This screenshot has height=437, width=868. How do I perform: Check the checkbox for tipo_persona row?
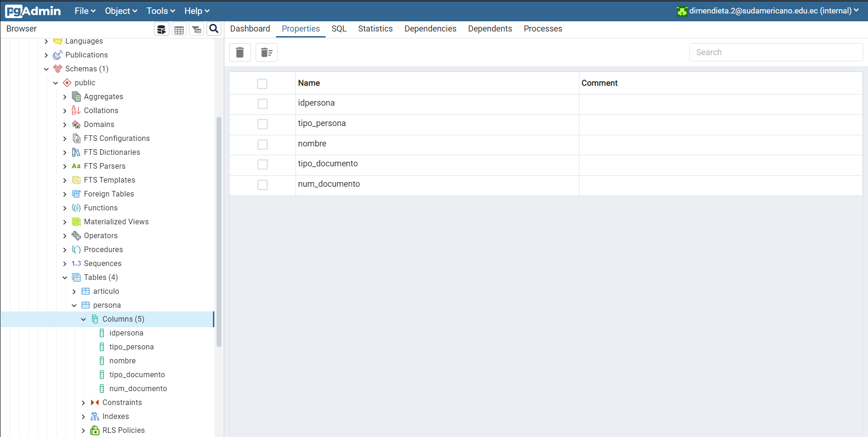(262, 124)
